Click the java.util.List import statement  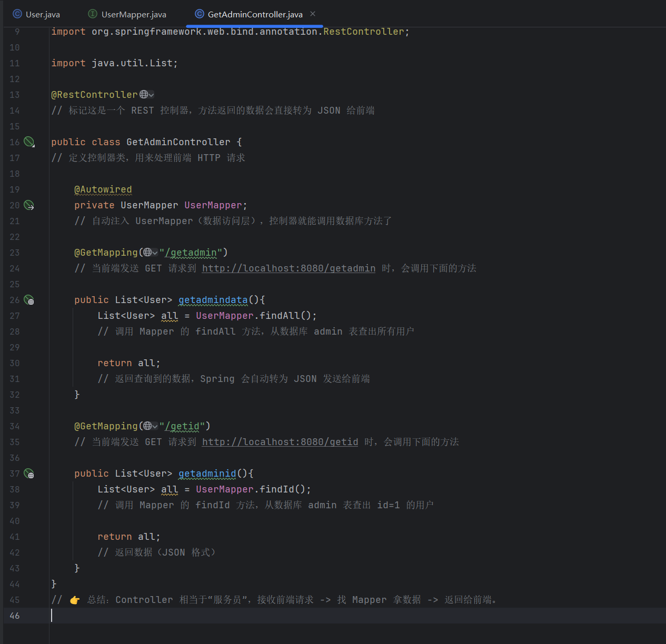[x=114, y=63]
